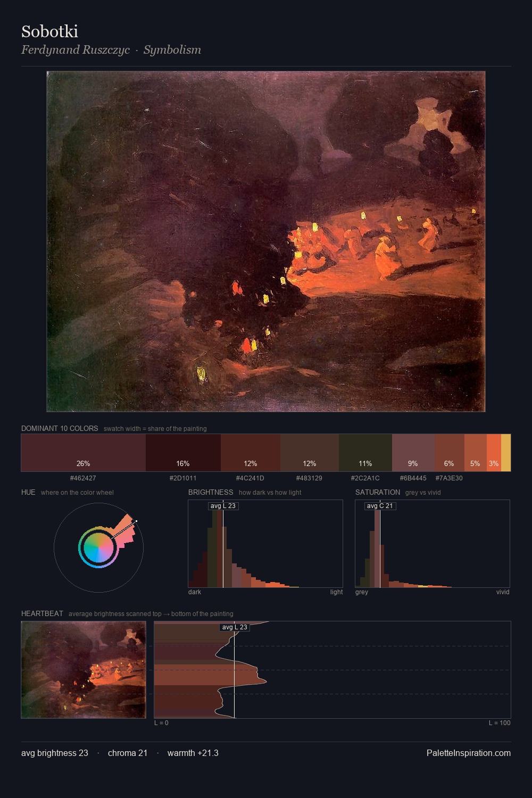
Task: Select the second 12% swatch #483129
Action: point(310,453)
